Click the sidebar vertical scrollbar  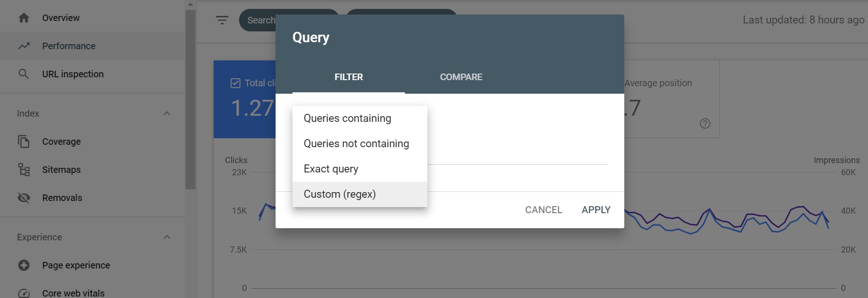(x=190, y=98)
